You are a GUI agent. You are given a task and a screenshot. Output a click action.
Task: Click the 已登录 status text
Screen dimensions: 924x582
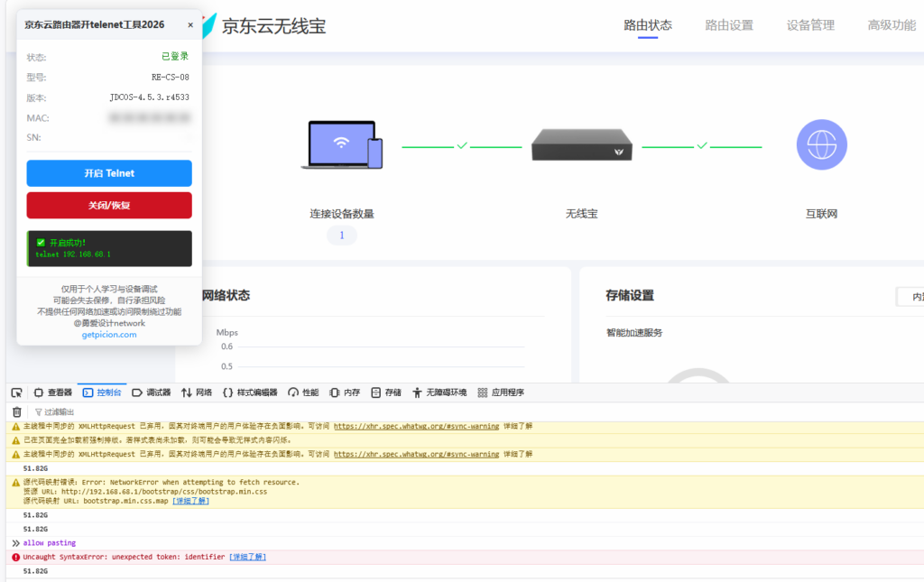pos(175,56)
